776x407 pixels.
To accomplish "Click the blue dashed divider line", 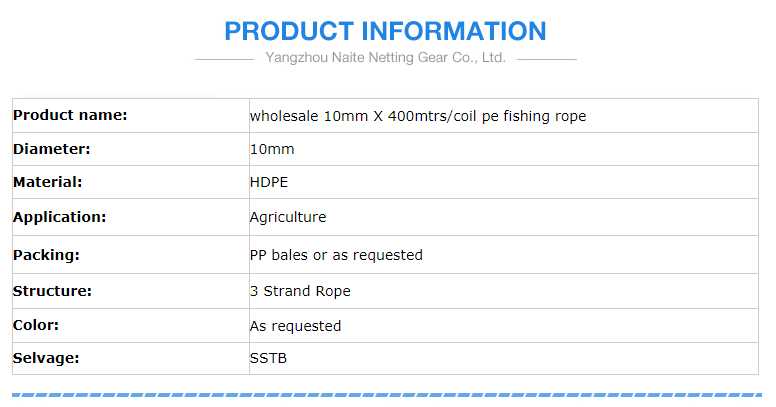I will (385, 396).
